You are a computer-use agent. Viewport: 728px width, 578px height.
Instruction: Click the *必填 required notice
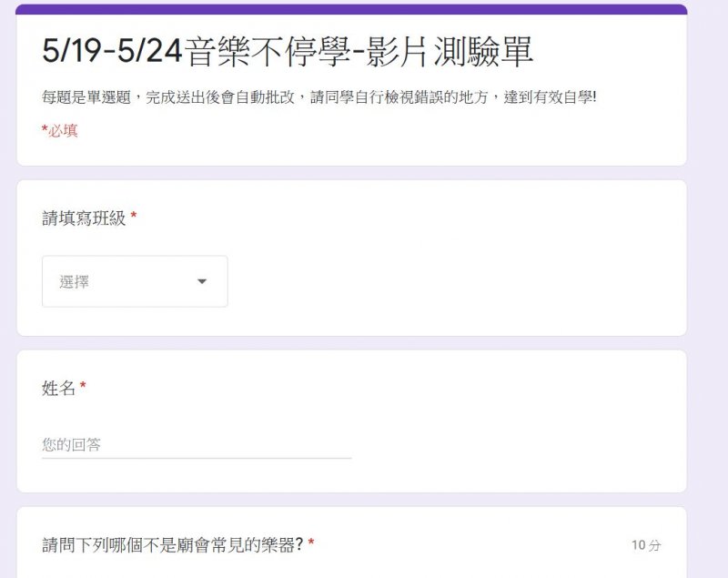point(59,130)
